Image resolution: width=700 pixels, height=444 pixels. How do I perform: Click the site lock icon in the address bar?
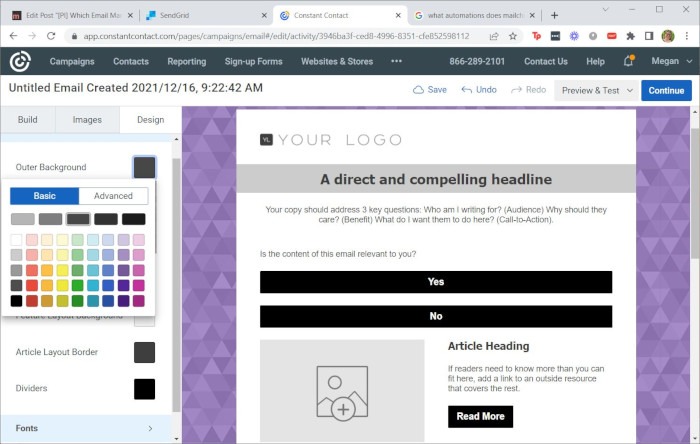pyautogui.click(x=74, y=36)
